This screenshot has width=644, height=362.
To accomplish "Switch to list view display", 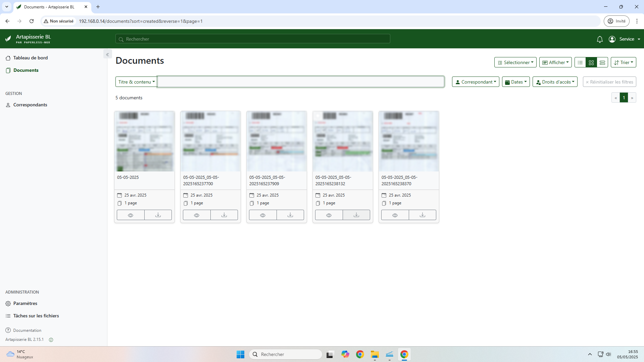I will 580,62.
